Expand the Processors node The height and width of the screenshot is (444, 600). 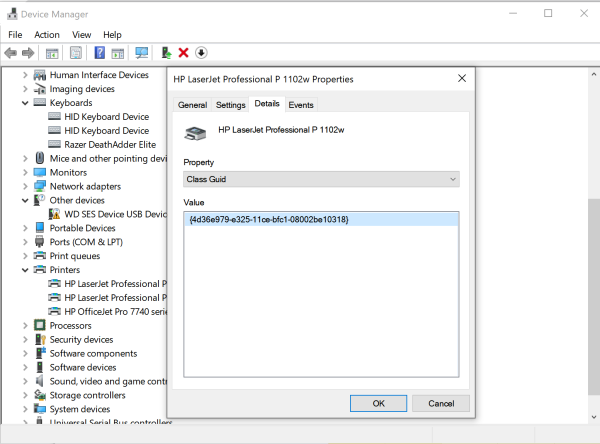click(x=25, y=325)
